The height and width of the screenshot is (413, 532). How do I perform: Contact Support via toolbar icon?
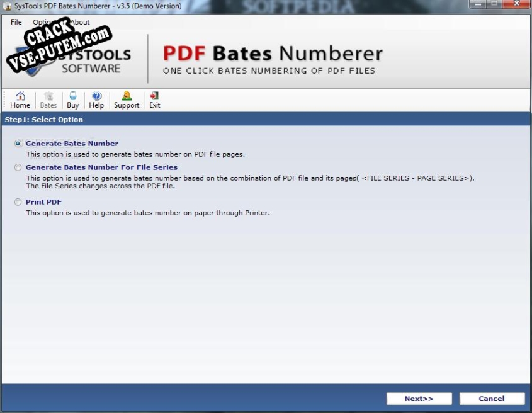[127, 100]
